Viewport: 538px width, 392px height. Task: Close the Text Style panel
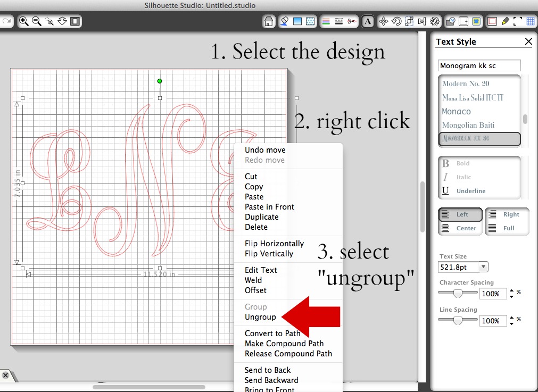pos(528,41)
